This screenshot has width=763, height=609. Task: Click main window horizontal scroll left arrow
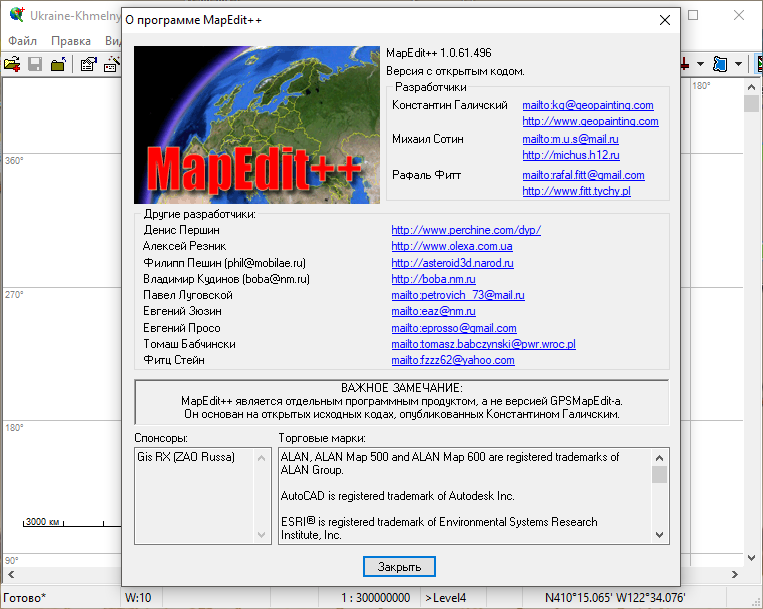pos(11,574)
